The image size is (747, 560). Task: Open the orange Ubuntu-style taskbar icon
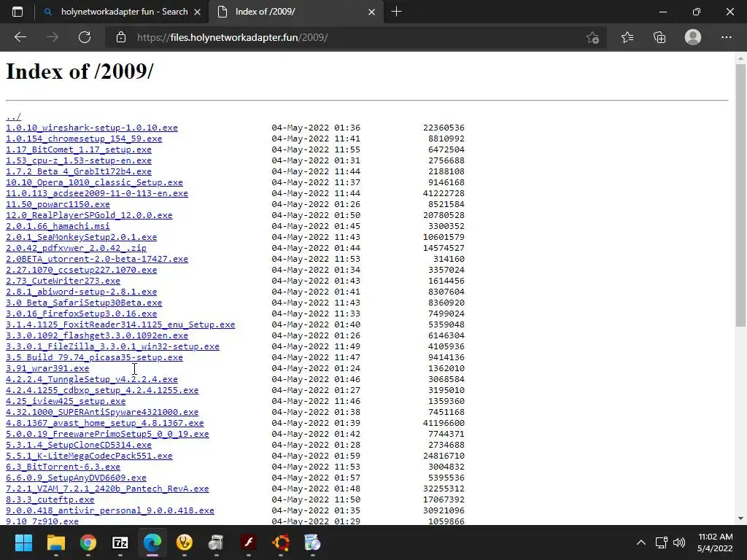281,542
